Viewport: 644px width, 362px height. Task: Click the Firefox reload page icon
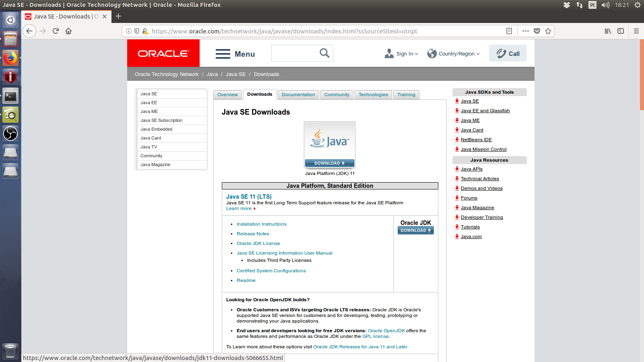coord(56,31)
